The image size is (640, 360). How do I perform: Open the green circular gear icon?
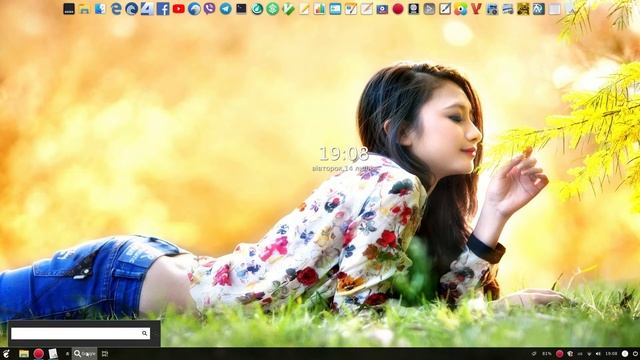(273, 9)
